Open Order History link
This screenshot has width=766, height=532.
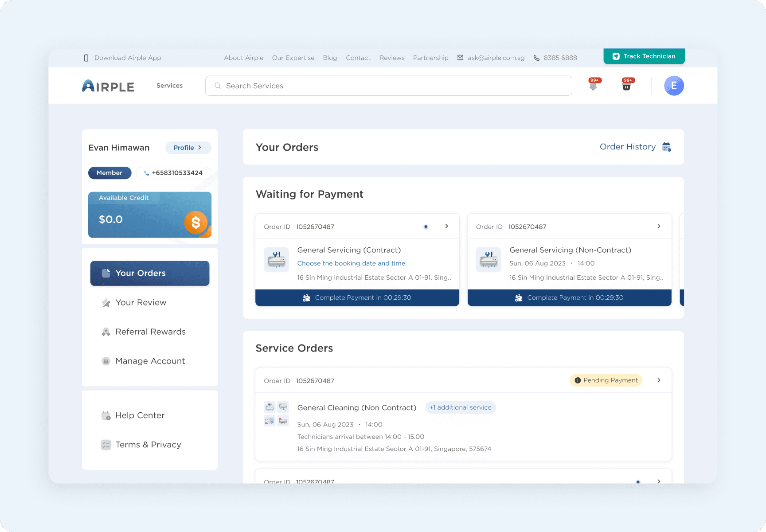628,147
